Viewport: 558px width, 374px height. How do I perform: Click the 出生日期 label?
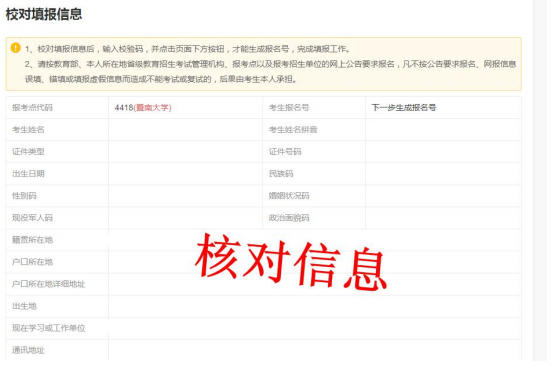28,174
